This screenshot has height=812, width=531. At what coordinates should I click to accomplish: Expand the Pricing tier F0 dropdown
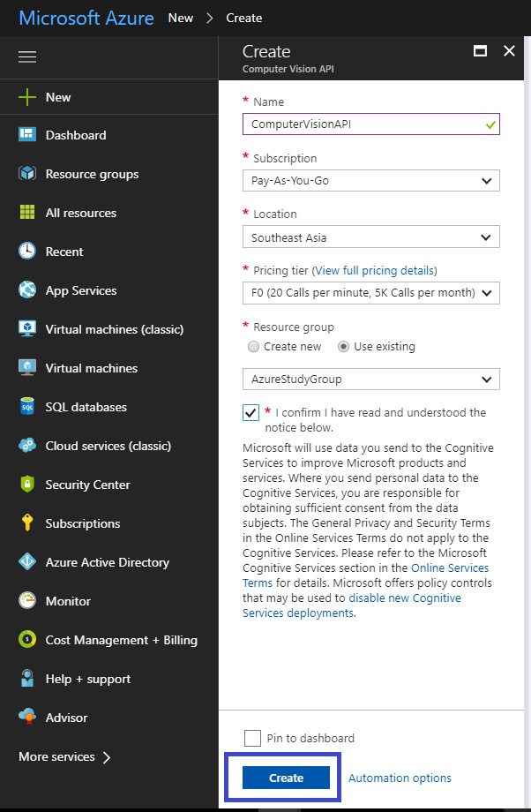tap(371, 293)
